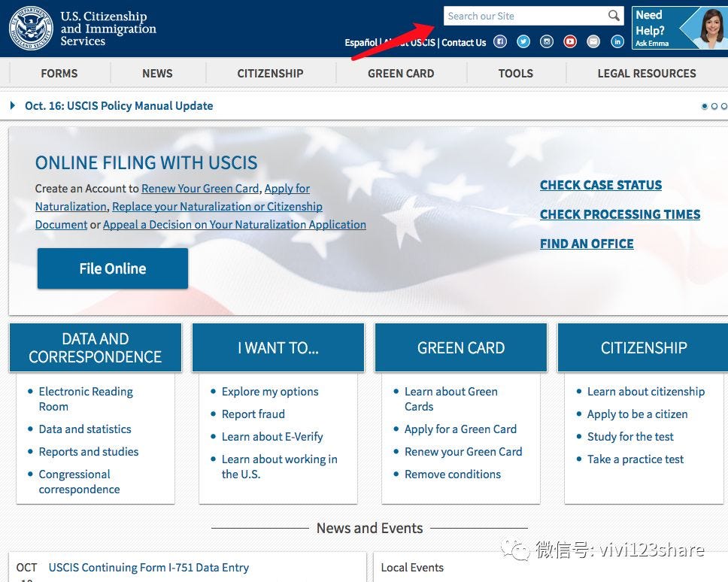Switch to Español language link
728x582 pixels.
pyautogui.click(x=361, y=43)
